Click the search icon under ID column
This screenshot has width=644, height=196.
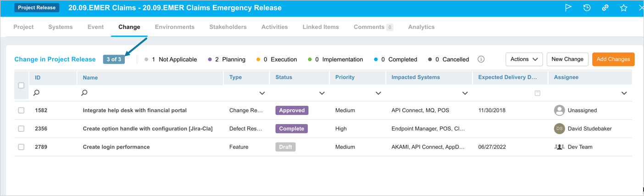click(37, 93)
